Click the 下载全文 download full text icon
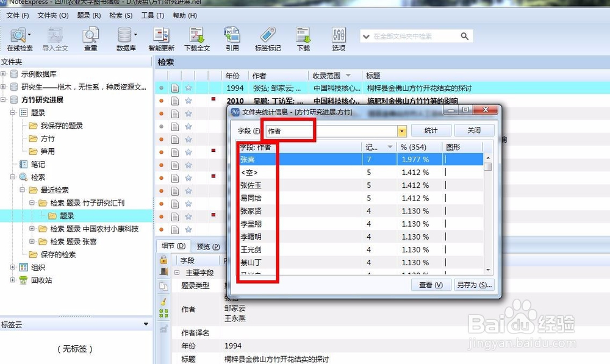Viewport: 610px width, 364px height. pyautogui.click(x=197, y=39)
